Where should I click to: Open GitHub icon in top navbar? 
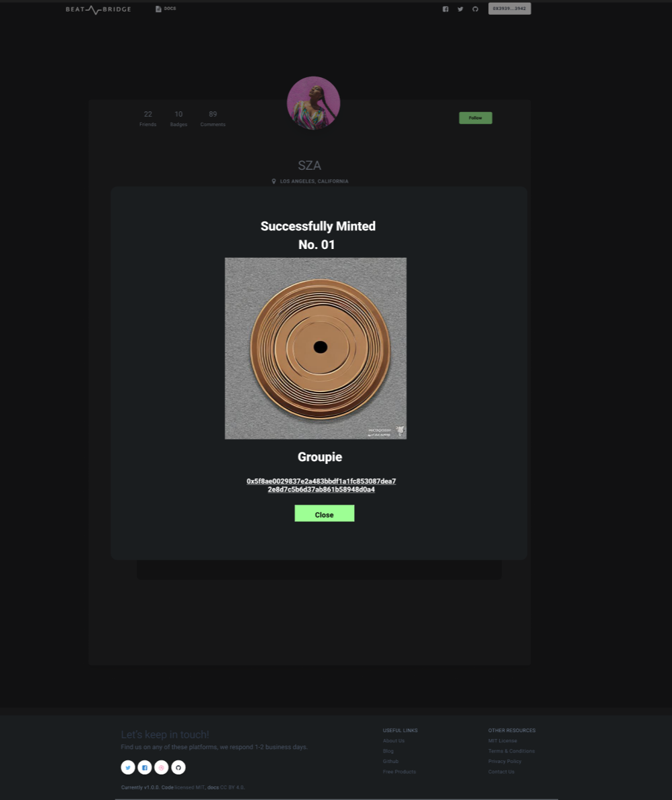[x=475, y=9]
